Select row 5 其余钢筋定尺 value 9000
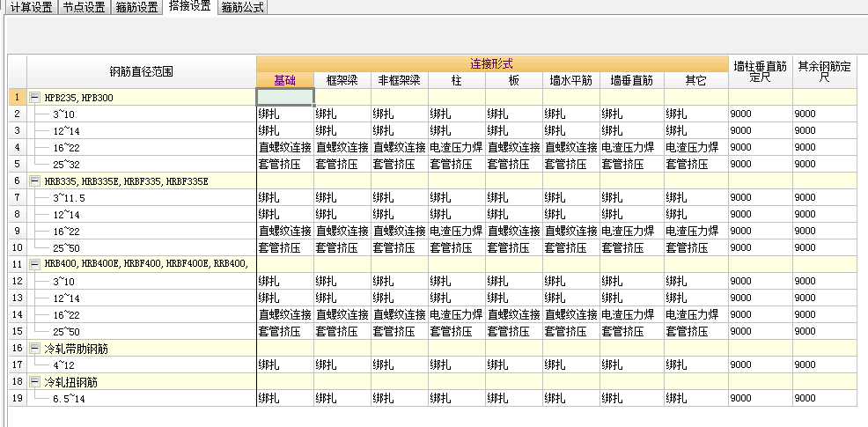Viewport: 868px width, 427px height. pyautogui.click(x=824, y=164)
